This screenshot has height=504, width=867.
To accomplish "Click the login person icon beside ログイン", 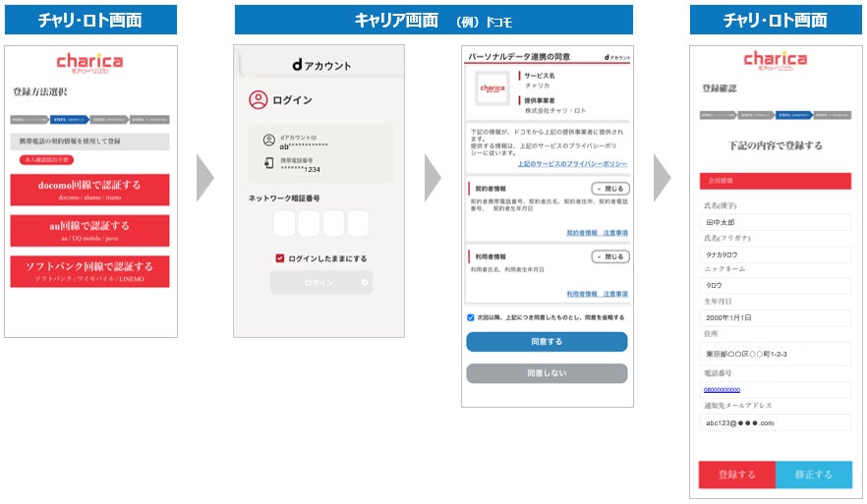I will click(x=258, y=100).
